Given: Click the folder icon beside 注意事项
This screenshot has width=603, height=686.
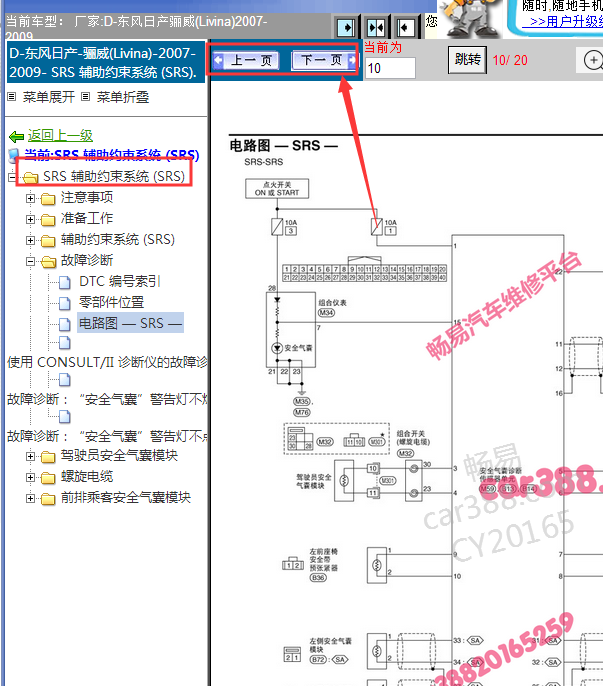Looking at the screenshot, I should tap(48, 199).
